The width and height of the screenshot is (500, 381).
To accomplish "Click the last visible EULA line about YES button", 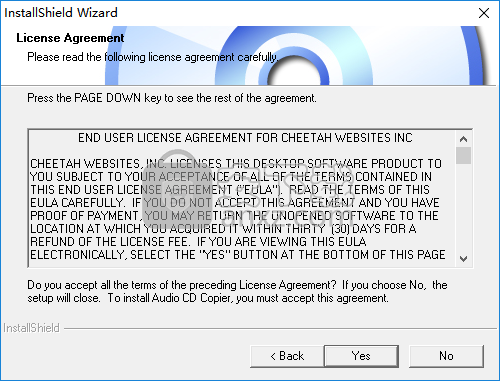I will click(238, 255).
